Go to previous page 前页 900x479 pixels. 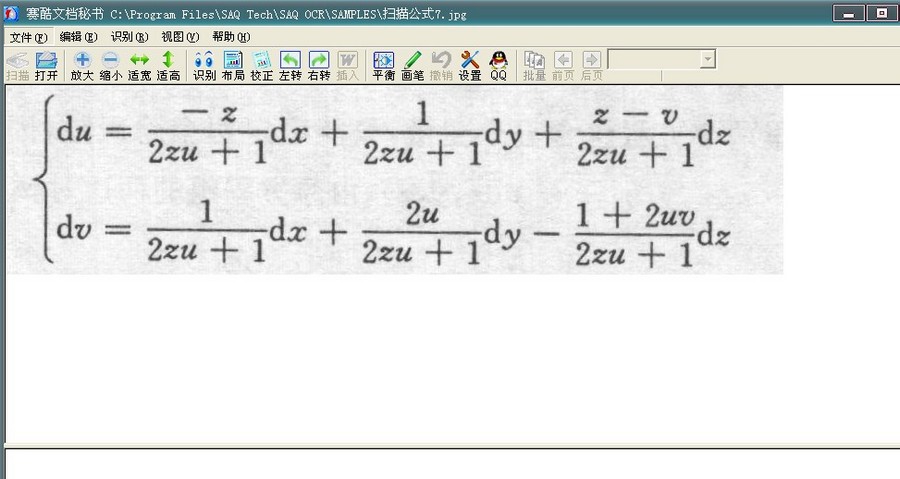click(x=563, y=66)
